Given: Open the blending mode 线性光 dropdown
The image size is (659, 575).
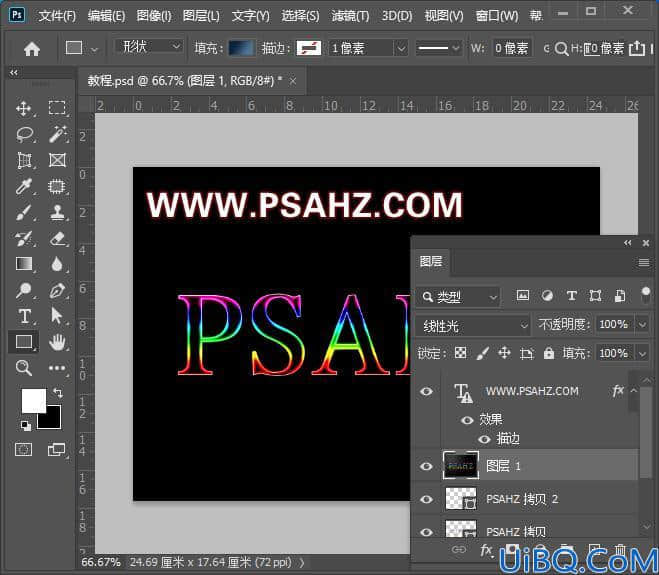Looking at the screenshot, I should 472,325.
